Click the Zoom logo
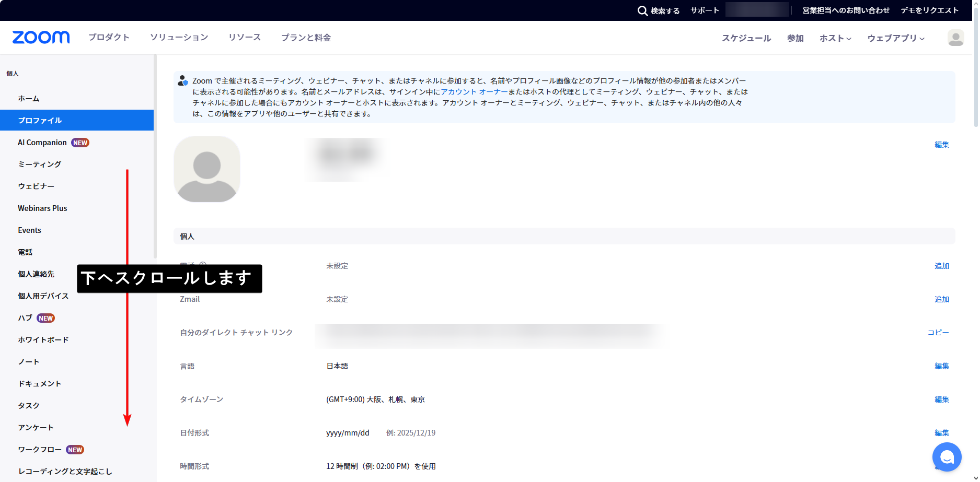 pos(41,38)
